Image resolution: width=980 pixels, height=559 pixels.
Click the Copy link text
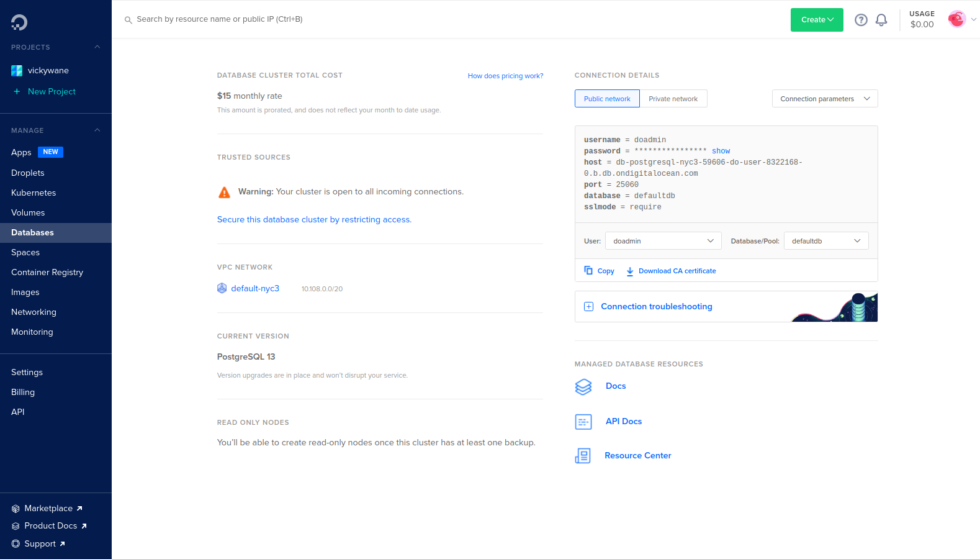(x=606, y=271)
